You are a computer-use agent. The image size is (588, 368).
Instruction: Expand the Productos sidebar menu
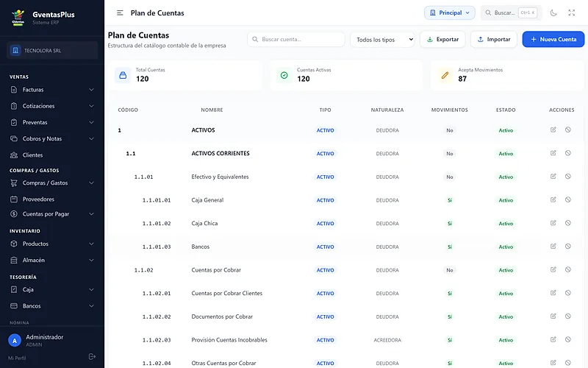click(52, 244)
